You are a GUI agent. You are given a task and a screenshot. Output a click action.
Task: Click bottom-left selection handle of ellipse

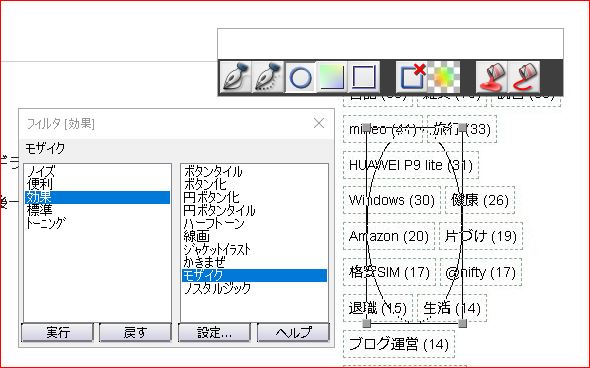tap(366, 323)
